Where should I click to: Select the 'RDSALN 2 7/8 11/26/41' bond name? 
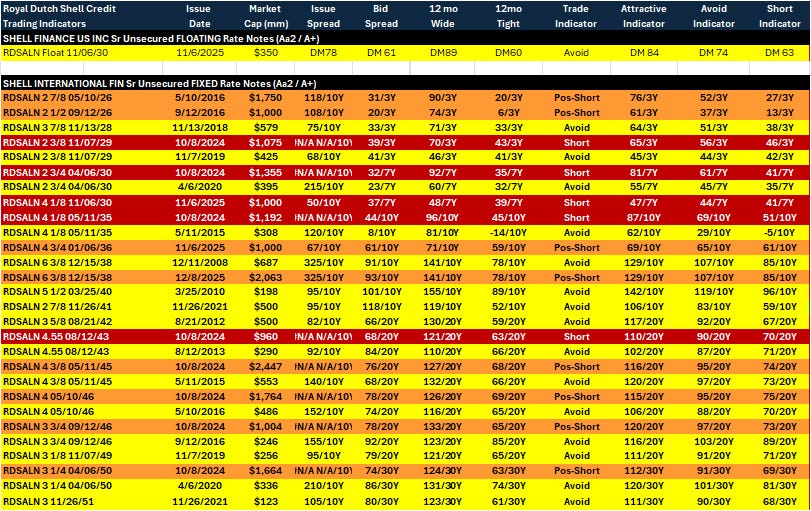57,307
